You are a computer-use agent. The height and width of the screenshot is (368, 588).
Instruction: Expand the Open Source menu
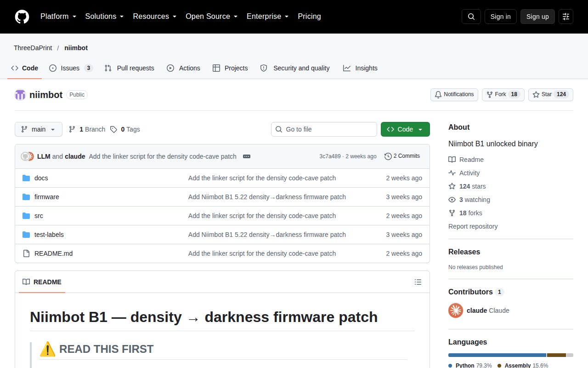(x=212, y=17)
